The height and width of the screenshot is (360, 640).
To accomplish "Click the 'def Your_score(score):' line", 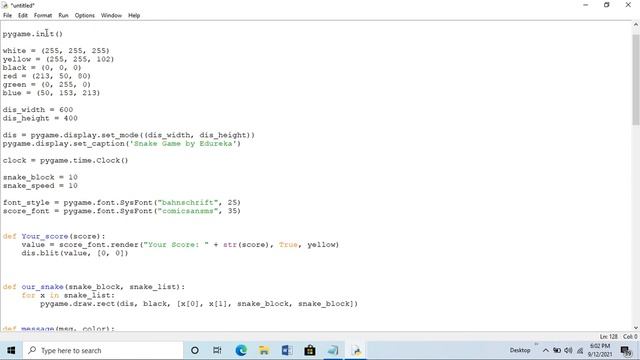I will [x=54, y=236].
